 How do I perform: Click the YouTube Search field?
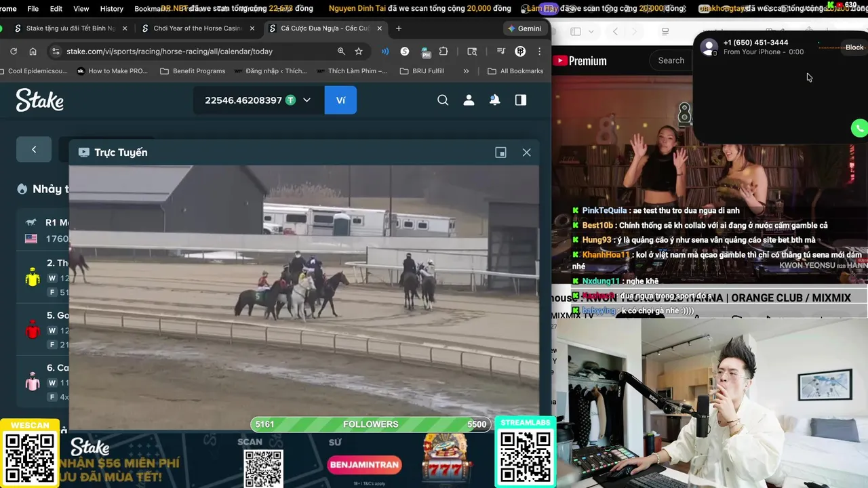point(671,60)
